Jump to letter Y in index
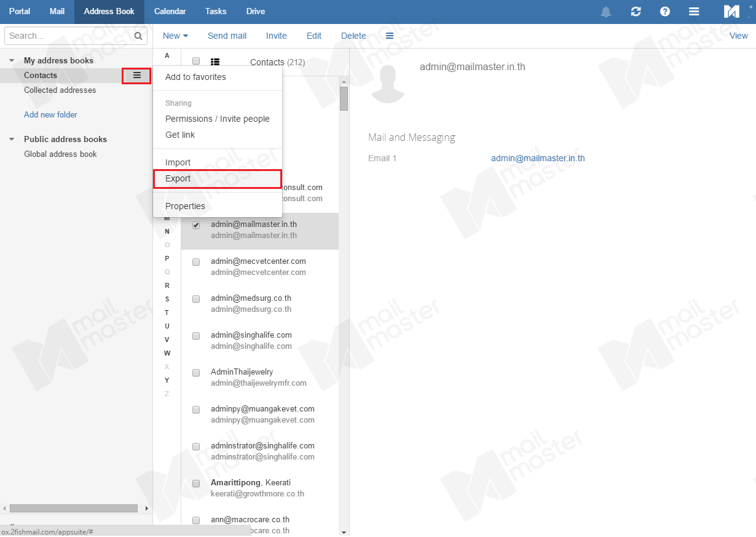 (x=167, y=380)
